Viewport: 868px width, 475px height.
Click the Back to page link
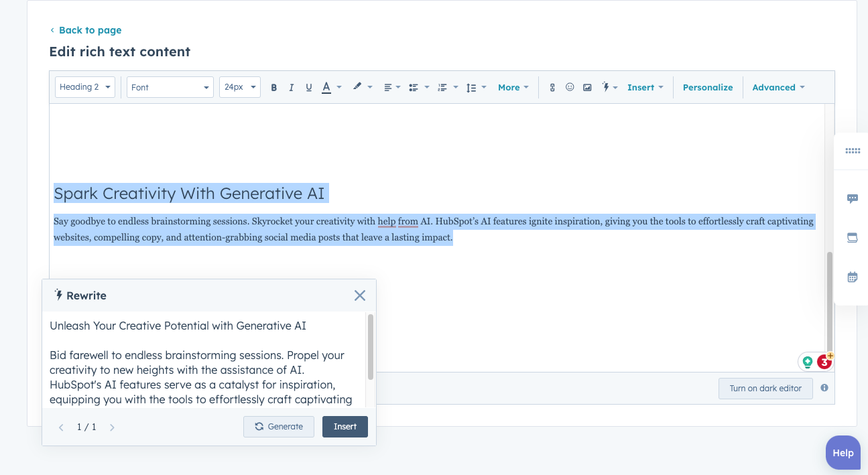90,30
